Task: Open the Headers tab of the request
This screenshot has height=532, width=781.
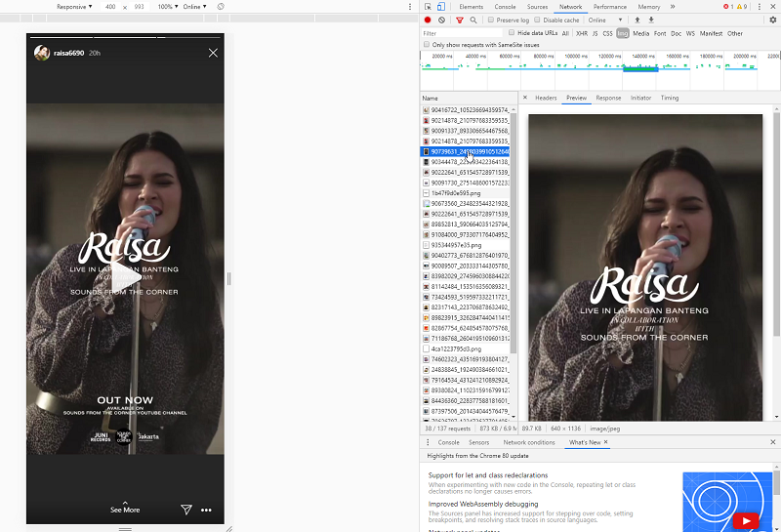Action: coord(546,98)
